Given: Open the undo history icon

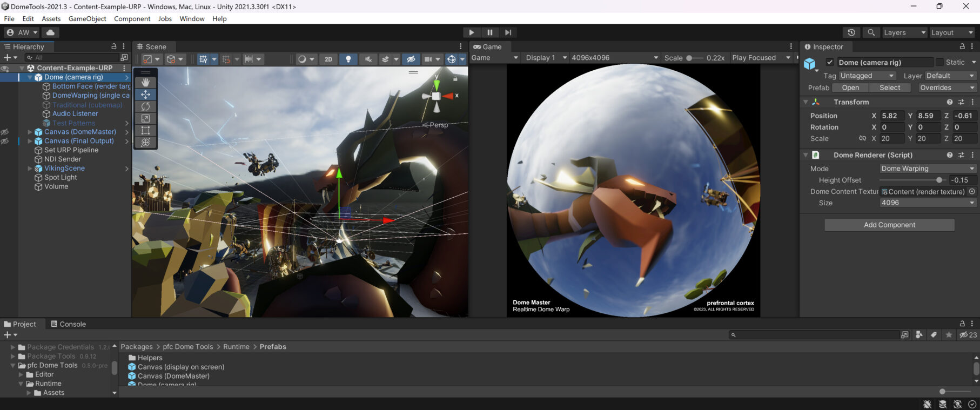Looking at the screenshot, I should [851, 32].
